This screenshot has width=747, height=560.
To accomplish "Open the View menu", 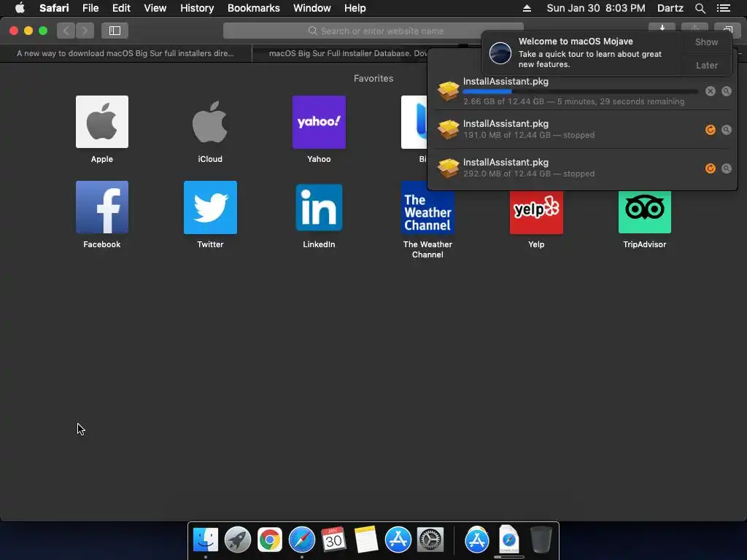I will 155,8.
